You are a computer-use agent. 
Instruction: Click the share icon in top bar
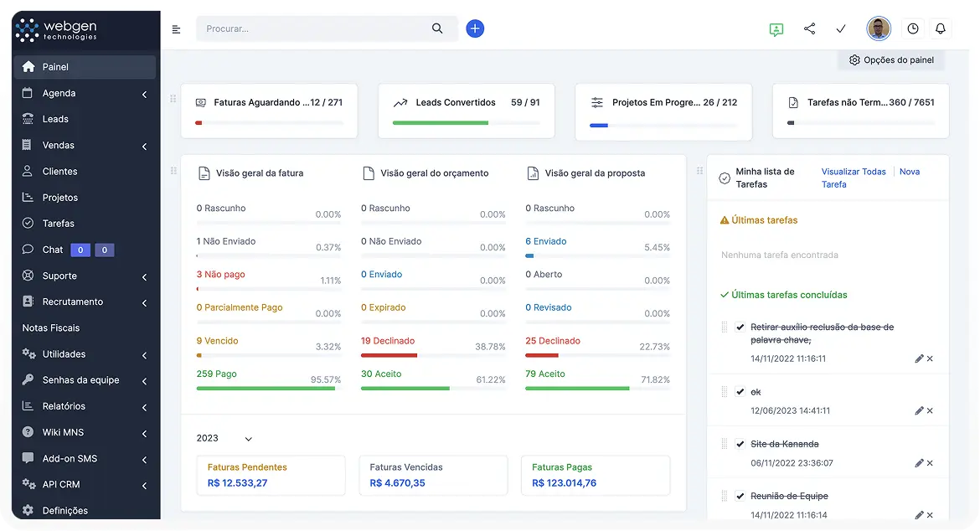click(809, 28)
